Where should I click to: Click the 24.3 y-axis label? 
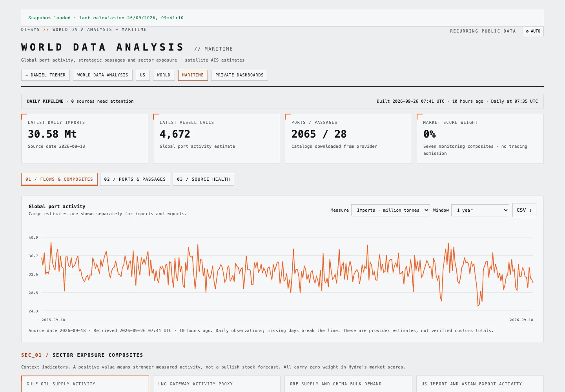(x=33, y=311)
